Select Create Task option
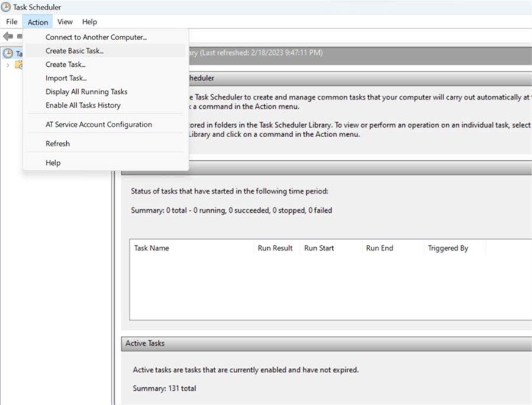Viewport: 532px width, 405px height. [106, 64]
